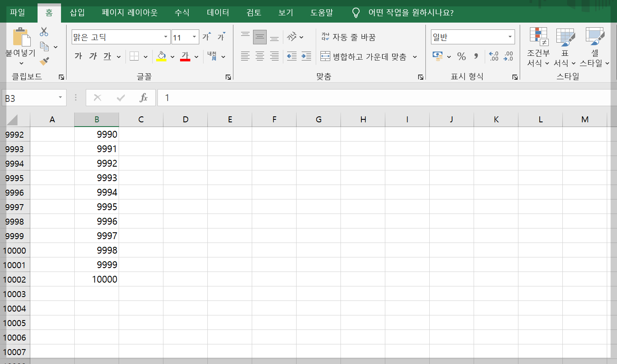The width and height of the screenshot is (617, 364).
Task: Cut the selection with the scissors icon
Action: pyautogui.click(x=44, y=32)
